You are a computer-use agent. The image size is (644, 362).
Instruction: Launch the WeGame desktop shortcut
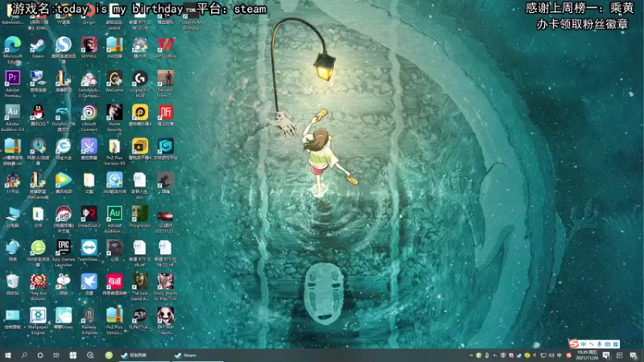coord(114,80)
